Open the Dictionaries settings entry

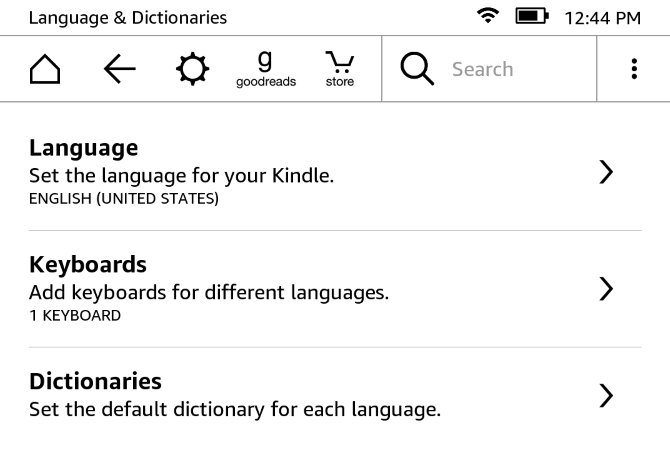click(95, 381)
